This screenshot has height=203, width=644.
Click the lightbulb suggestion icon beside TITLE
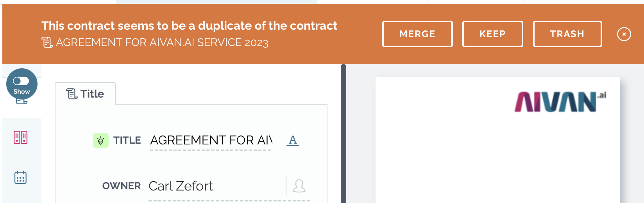pos(101,141)
